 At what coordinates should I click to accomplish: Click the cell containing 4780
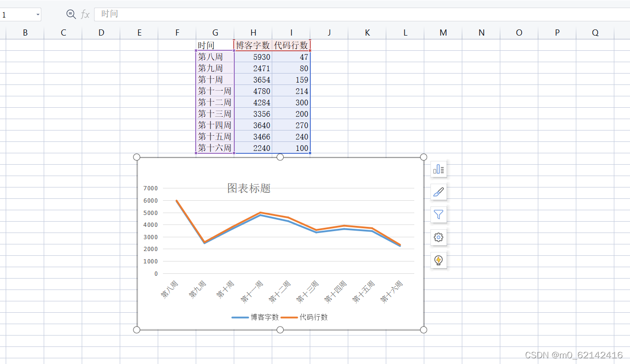coord(253,91)
